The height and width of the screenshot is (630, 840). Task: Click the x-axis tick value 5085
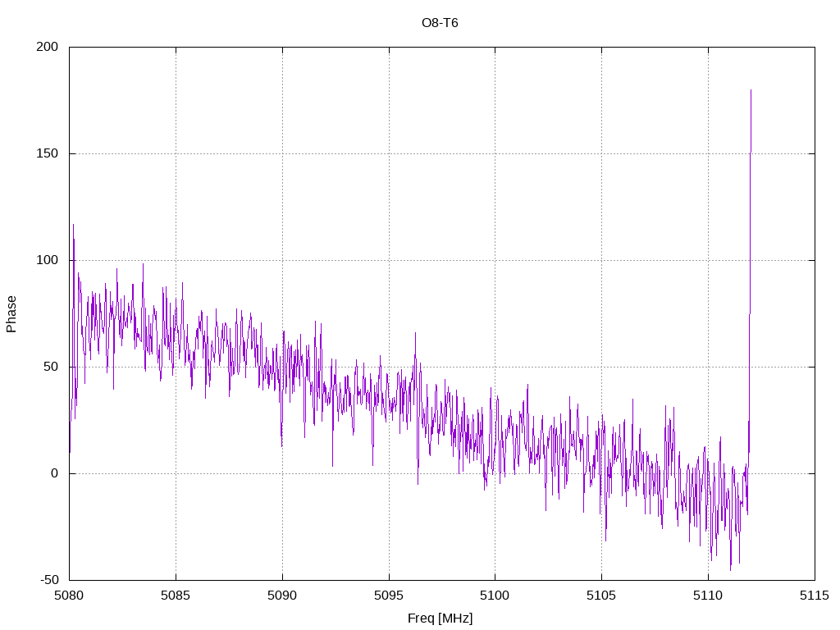(176, 596)
